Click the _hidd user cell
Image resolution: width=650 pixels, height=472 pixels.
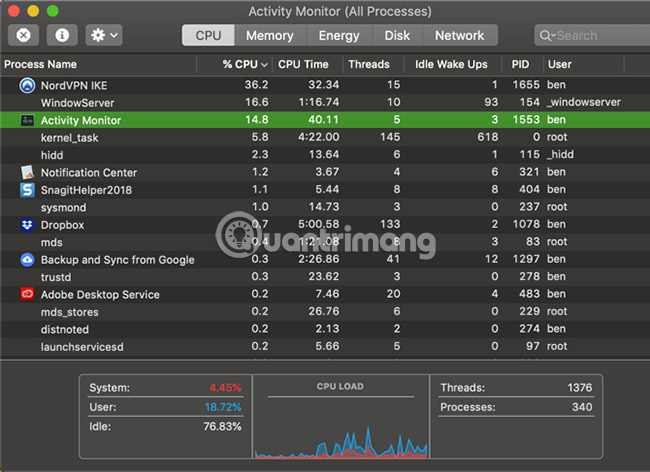pyautogui.click(x=560, y=154)
